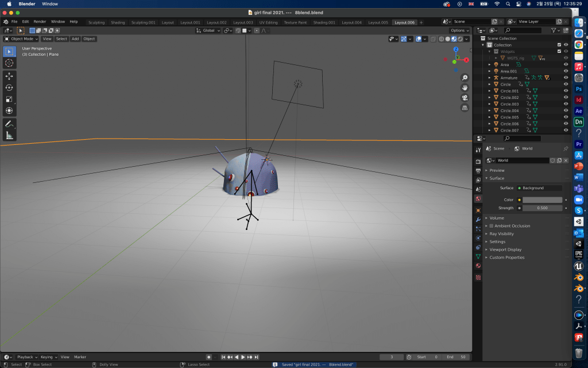Expand the Viewport Display panel

(505, 250)
